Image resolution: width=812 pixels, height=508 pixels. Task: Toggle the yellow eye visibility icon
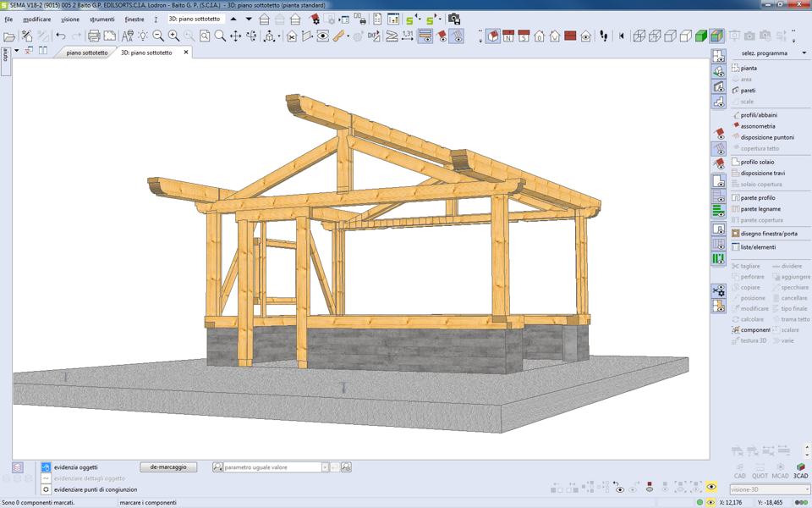[711, 488]
